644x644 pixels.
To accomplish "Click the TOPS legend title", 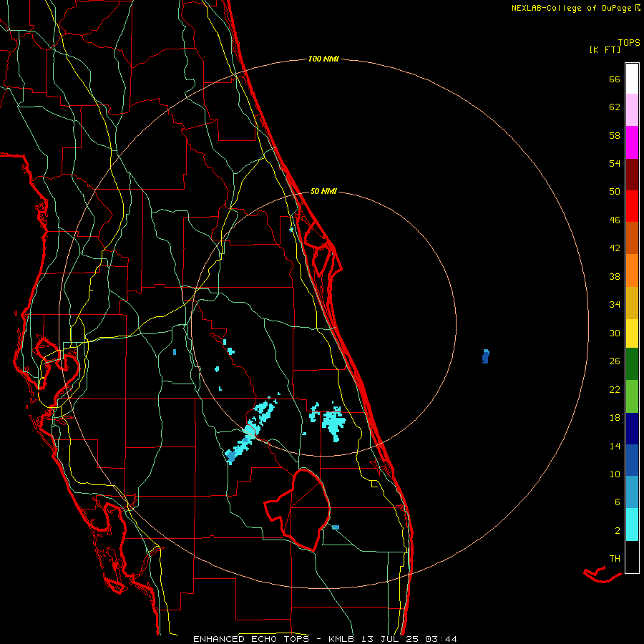I will coord(629,42).
